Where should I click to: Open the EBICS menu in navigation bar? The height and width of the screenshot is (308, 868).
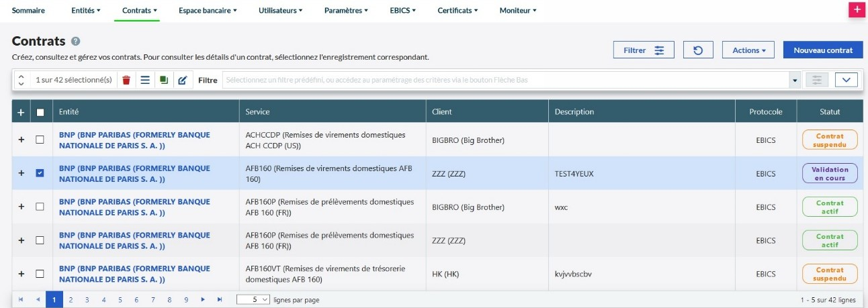(x=402, y=11)
